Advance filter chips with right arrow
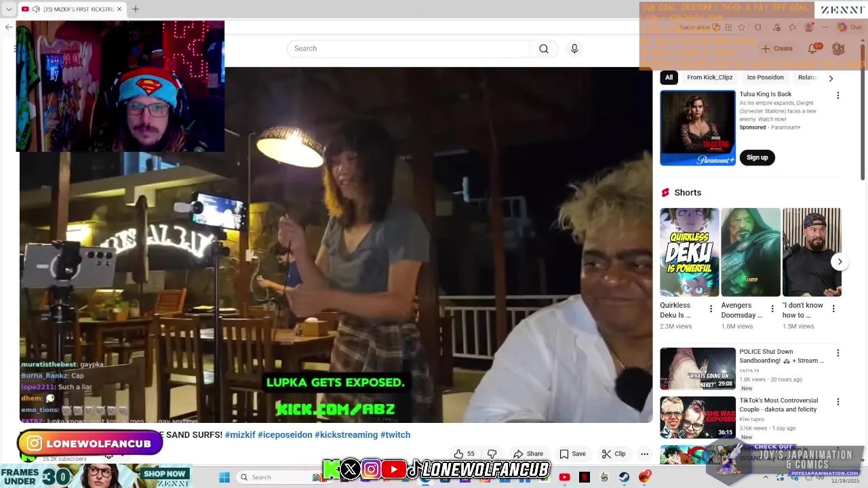 pyautogui.click(x=831, y=78)
